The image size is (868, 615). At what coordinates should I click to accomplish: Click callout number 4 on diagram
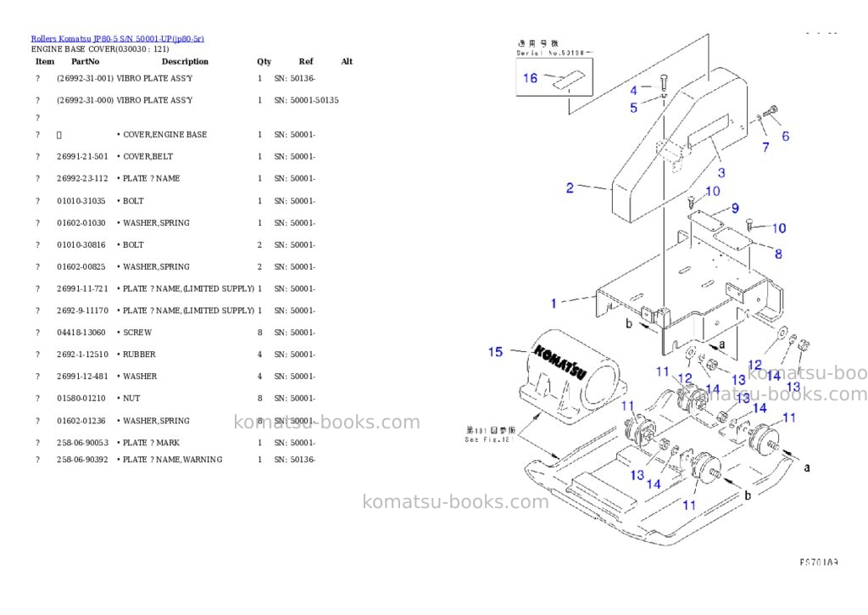click(634, 90)
